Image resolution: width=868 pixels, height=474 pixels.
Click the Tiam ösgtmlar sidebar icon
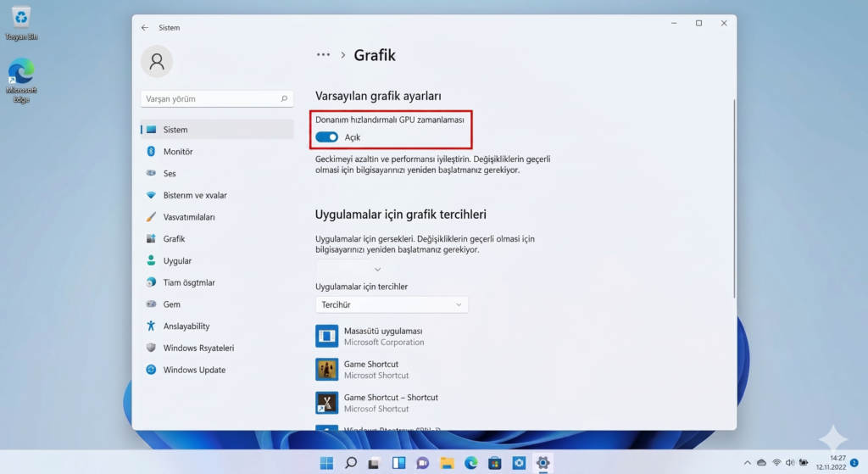tap(151, 282)
